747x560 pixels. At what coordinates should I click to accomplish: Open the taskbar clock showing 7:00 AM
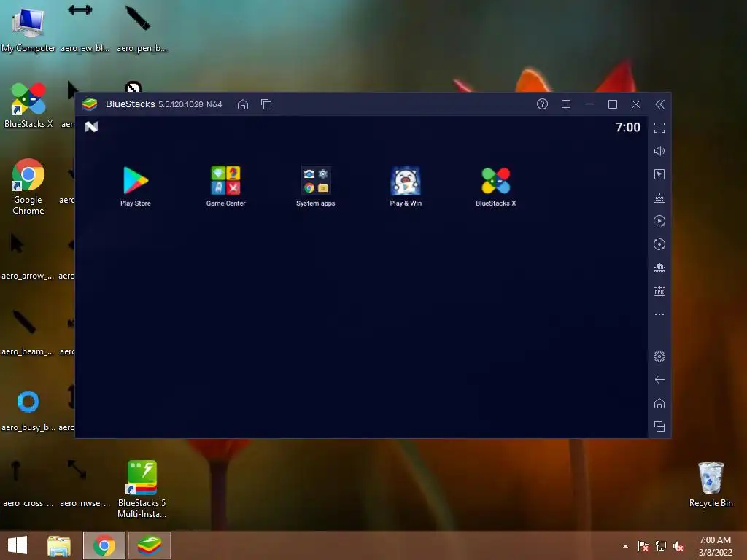[x=715, y=546]
